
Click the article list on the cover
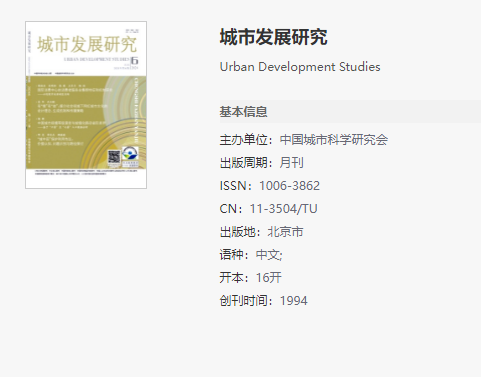coord(72,115)
